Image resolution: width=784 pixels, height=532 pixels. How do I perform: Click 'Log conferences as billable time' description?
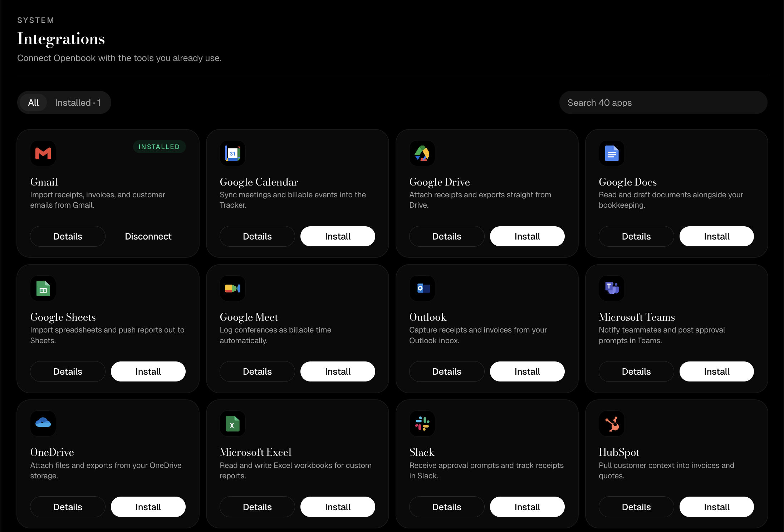pos(275,335)
